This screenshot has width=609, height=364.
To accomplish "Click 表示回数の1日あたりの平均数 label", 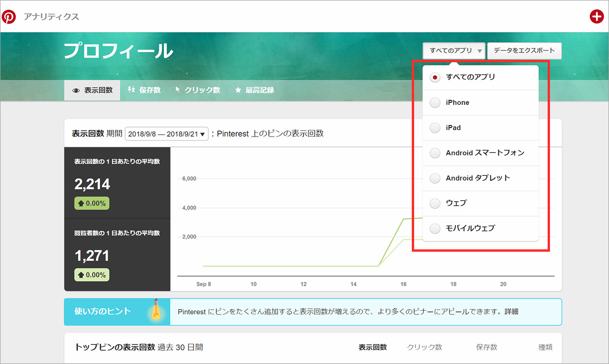I will pos(117,161).
